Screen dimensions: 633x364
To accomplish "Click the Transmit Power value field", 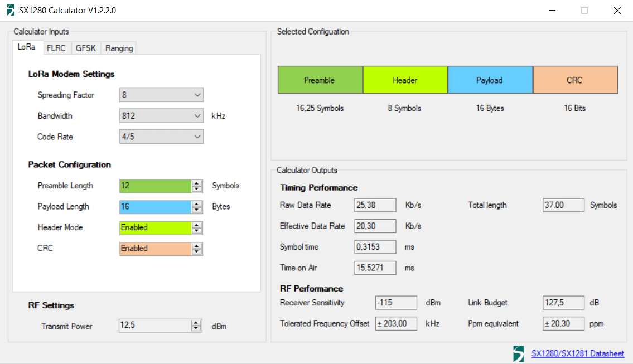I will tap(155, 326).
